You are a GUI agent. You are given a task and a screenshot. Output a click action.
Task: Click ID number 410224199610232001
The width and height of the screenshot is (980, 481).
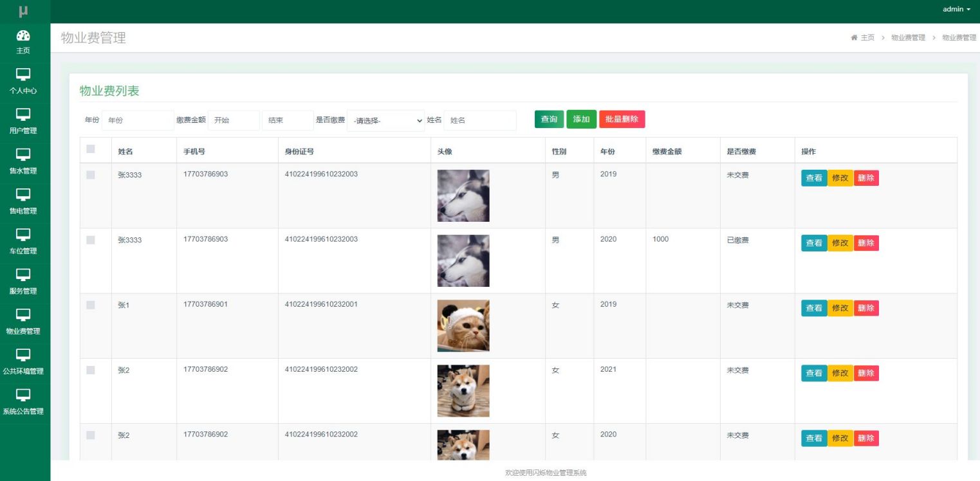tap(321, 304)
